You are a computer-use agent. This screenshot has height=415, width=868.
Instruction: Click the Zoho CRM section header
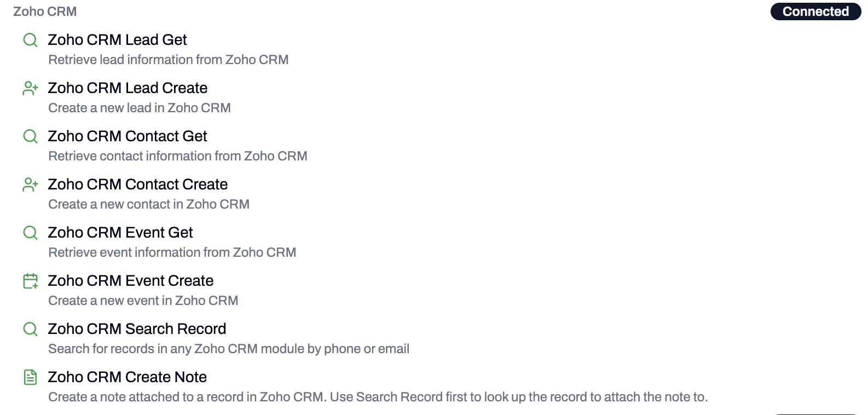click(44, 11)
